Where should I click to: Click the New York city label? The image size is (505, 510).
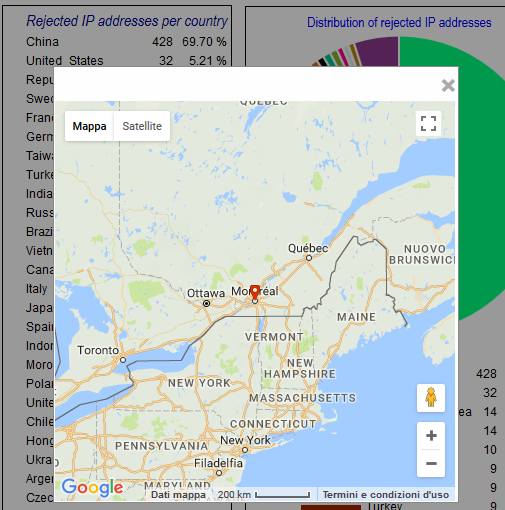246,440
